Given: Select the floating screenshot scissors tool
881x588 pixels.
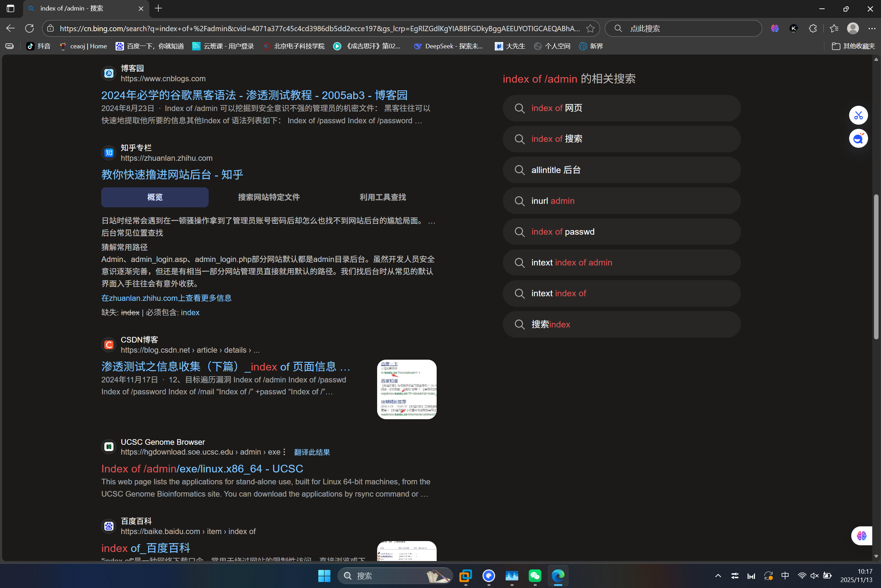Looking at the screenshot, I should [x=859, y=115].
